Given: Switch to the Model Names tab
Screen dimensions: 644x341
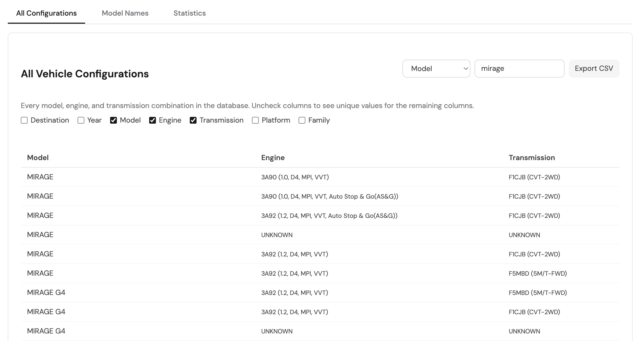Looking at the screenshot, I should (x=125, y=13).
